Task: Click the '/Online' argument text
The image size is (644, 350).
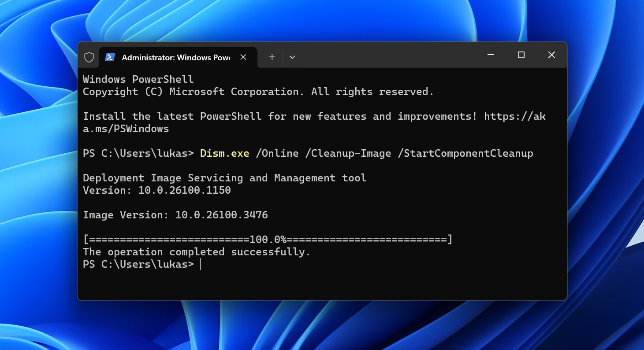Action: pyautogui.click(x=277, y=153)
